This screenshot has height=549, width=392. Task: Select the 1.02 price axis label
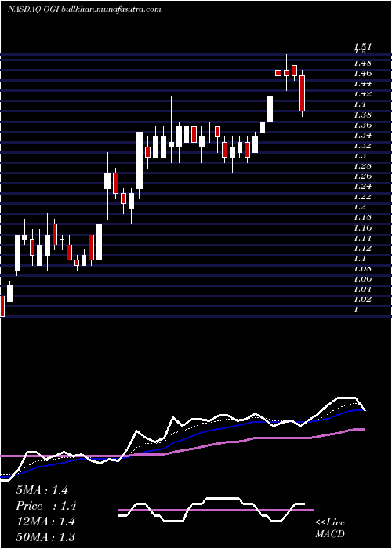click(x=362, y=300)
